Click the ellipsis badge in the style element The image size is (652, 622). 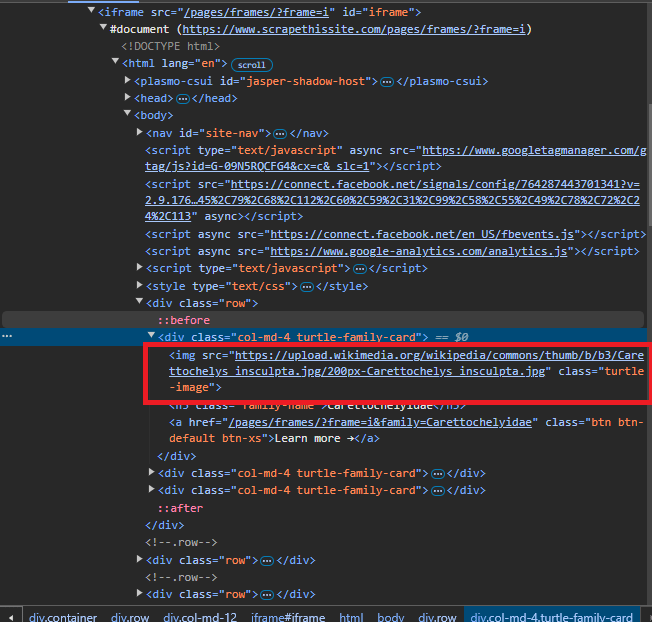coord(306,286)
